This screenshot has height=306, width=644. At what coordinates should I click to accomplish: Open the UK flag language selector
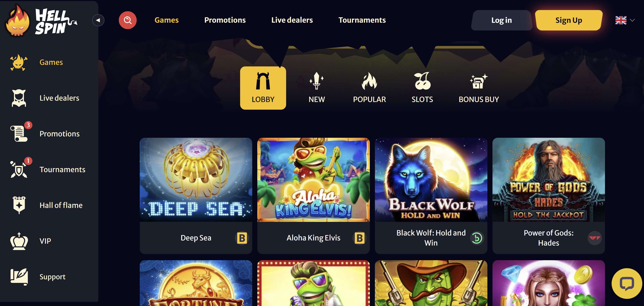pyautogui.click(x=621, y=20)
